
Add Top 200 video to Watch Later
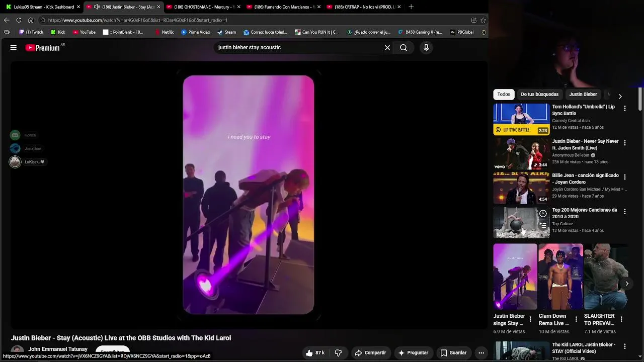pos(543,214)
